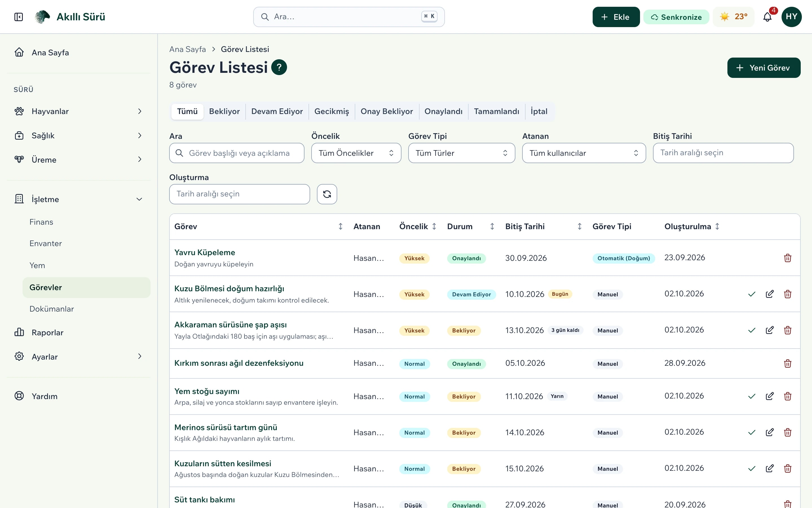The width and height of the screenshot is (812, 508).
Task: Open the Tüm Öncelikler dropdown
Action: [356, 153]
